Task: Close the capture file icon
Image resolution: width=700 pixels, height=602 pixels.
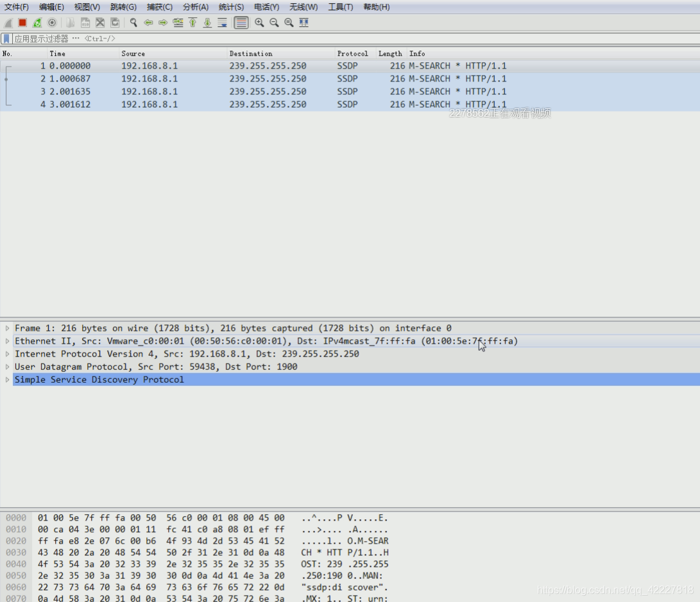Action: pos(100,22)
